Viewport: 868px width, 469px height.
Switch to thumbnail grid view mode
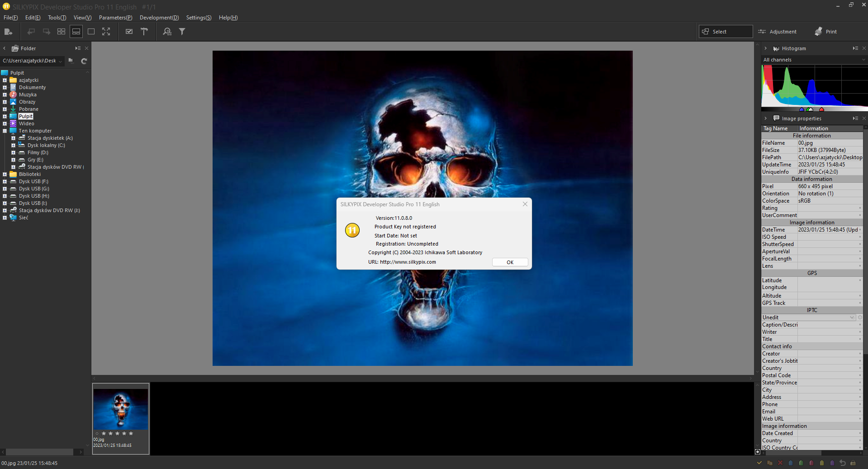[x=62, y=32]
